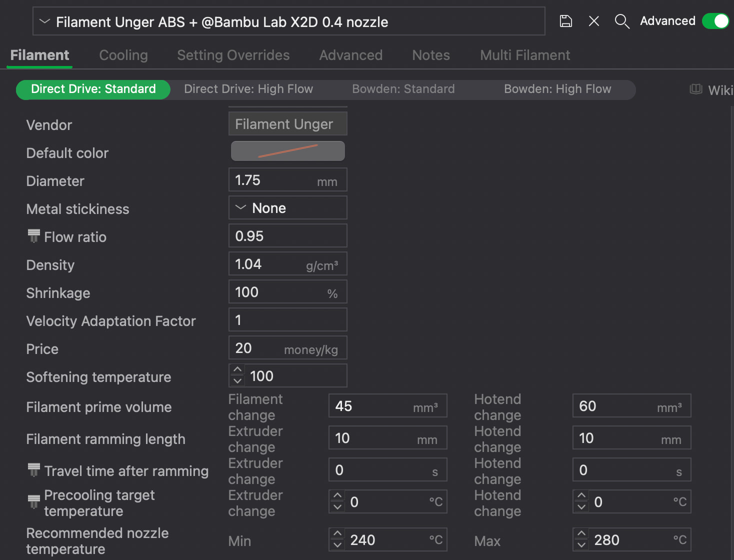Click nozzle icon beside Travel time after ramming
734x560 pixels.
point(33,470)
